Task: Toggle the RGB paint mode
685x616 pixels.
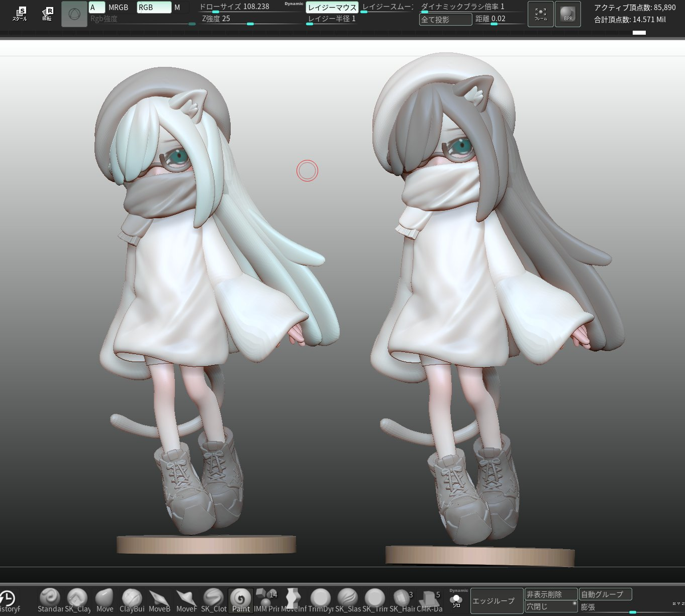Action: [154, 7]
